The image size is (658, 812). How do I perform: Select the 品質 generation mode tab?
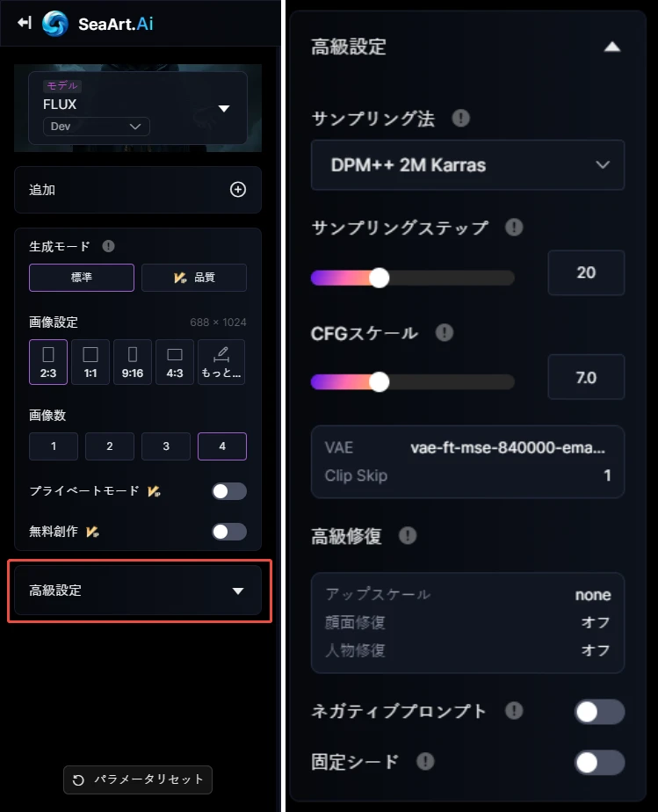tap(194, 278)
